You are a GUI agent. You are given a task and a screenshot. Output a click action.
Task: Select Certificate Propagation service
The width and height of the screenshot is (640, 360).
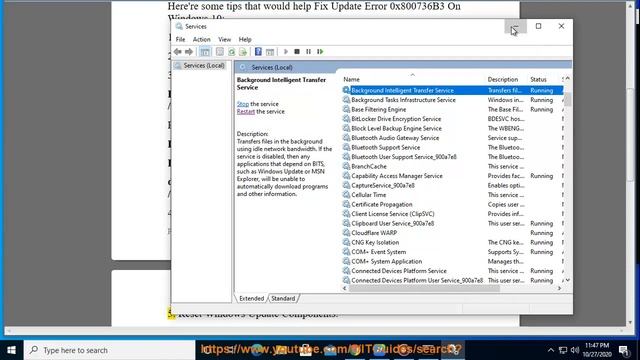(x=453, y=204)
